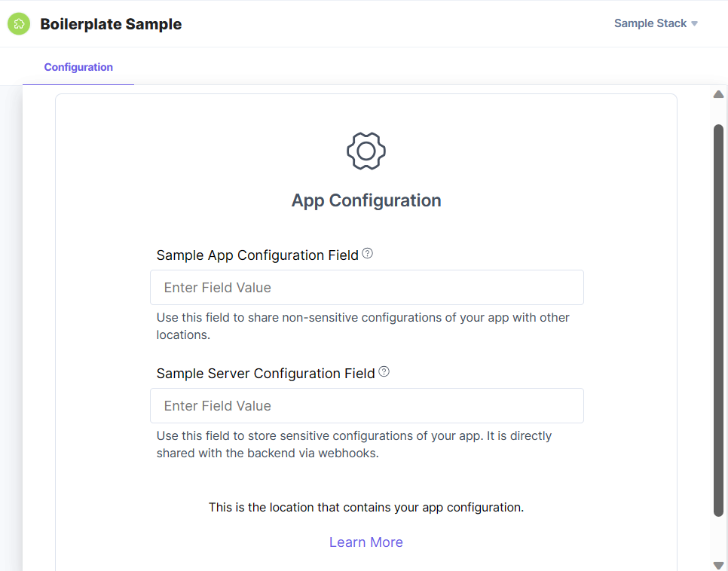Open help tooltip for Sample App Configuration Field

(x=368, y=254)
